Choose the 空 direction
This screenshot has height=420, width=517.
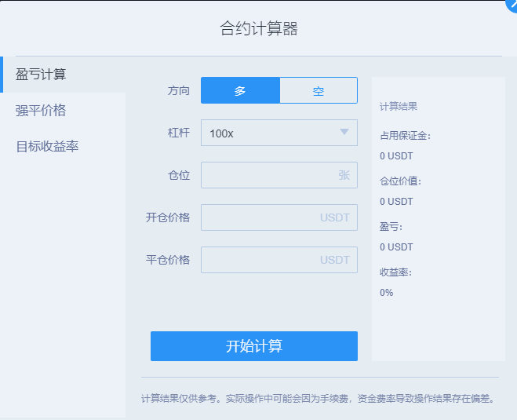[x=319, y=90]
